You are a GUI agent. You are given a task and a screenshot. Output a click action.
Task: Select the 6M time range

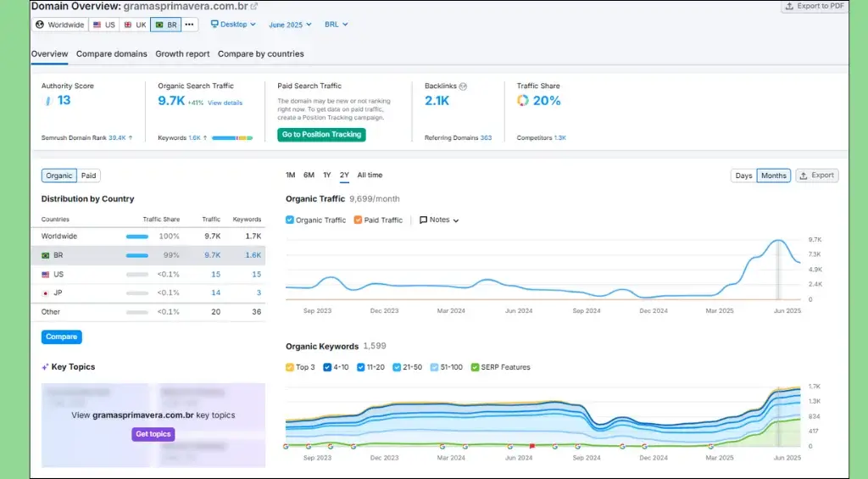coord(309,175)
